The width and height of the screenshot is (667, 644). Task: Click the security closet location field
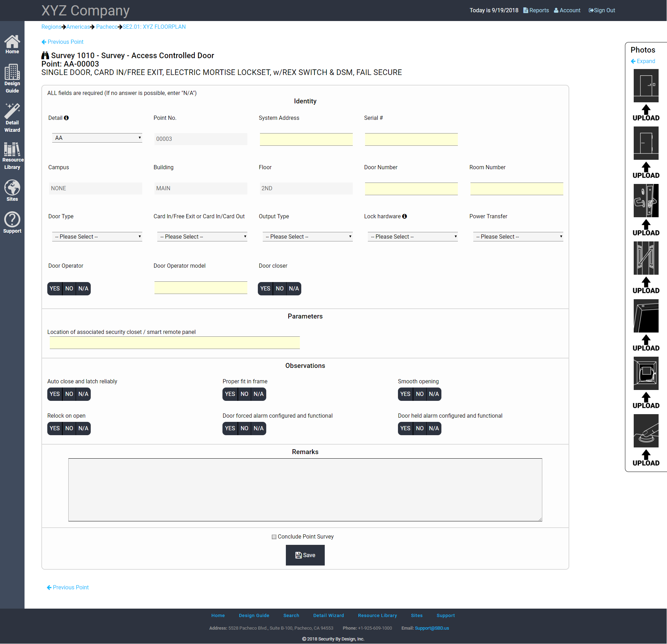(174, 343)
